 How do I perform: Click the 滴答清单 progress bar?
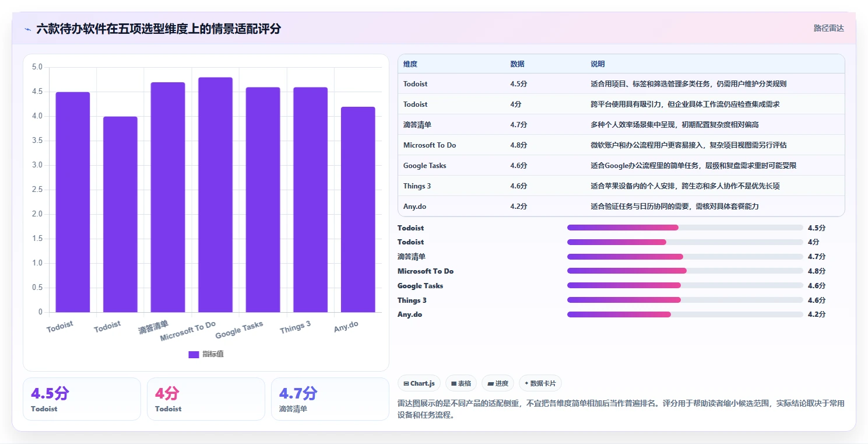pos(685,257)
